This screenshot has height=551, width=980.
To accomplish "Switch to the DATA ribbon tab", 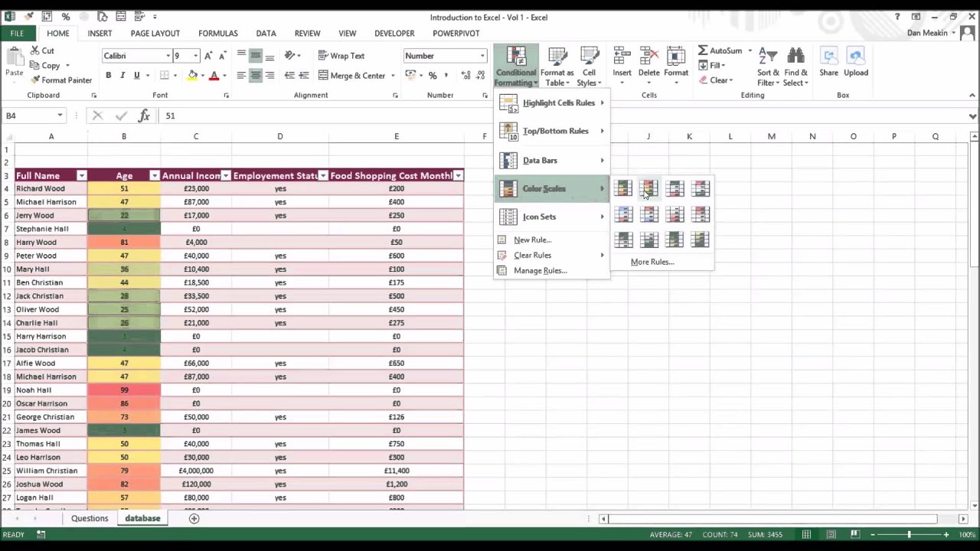I will [x=266, y=34].
